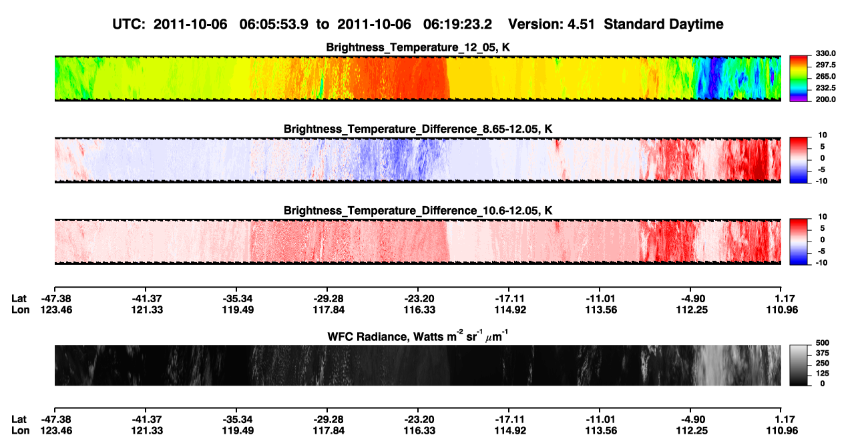Screen dimensions: 868x445
Task: Click longitude 112.25 under the WFC Radiance panel
Action: pyautogui.click(x=690, y=430)
